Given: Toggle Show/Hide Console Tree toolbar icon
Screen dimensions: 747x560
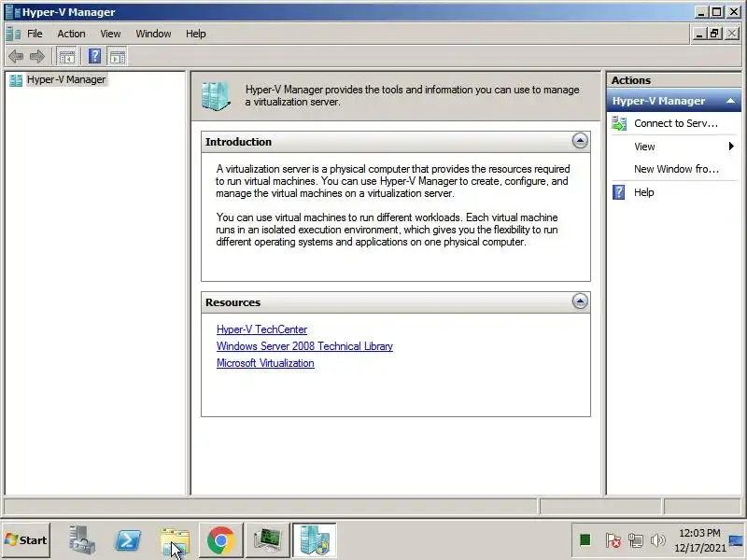Looking at the screenshot, I should [67, 57].
